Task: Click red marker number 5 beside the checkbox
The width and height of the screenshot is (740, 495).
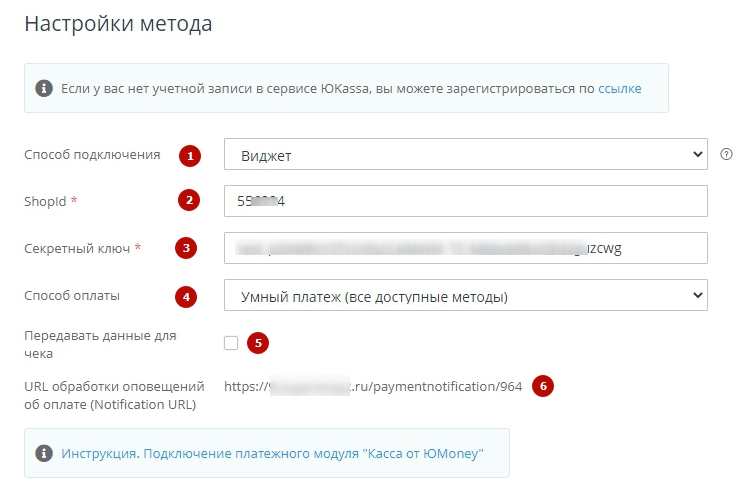Action: pos(258,343)
